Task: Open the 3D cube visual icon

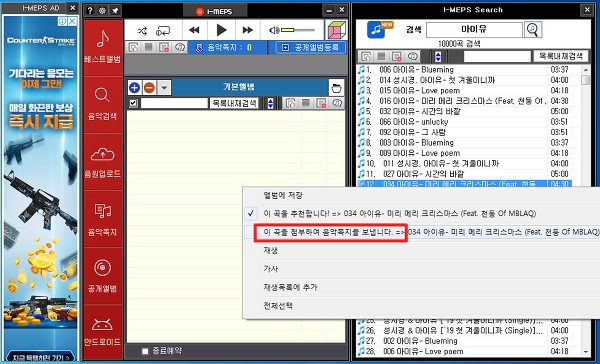Action: [x=336, y=30]
